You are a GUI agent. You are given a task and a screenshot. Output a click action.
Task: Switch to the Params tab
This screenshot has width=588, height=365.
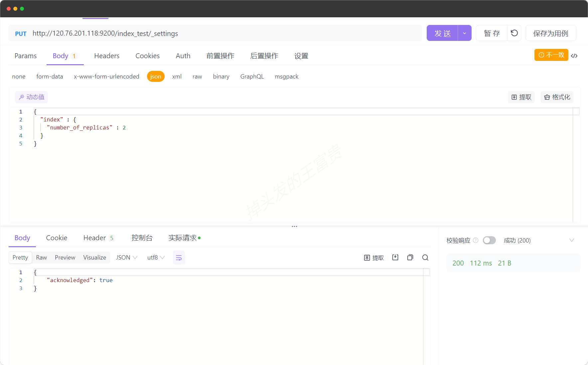tap(26, 56)
